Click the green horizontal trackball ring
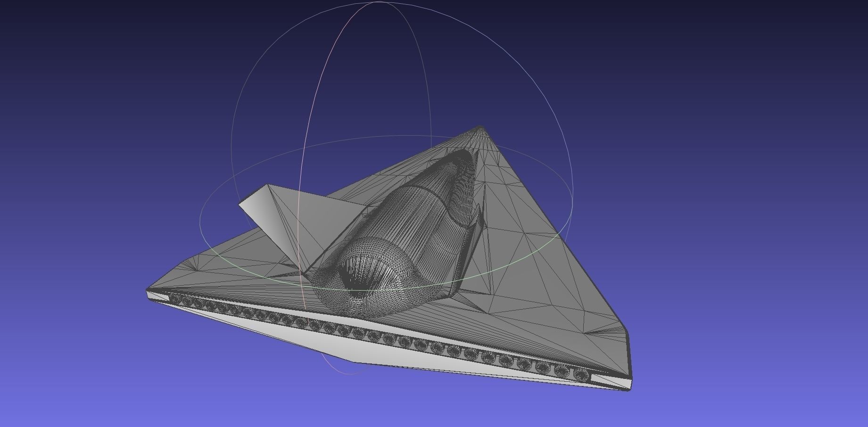Image resolution: width=868 pixels, height=427 pixels. point(386,213)
